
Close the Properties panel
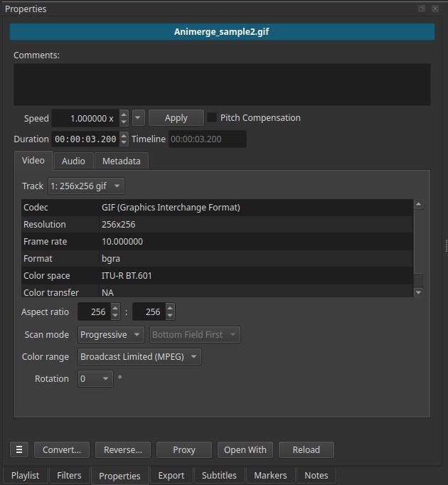point(435,9)
